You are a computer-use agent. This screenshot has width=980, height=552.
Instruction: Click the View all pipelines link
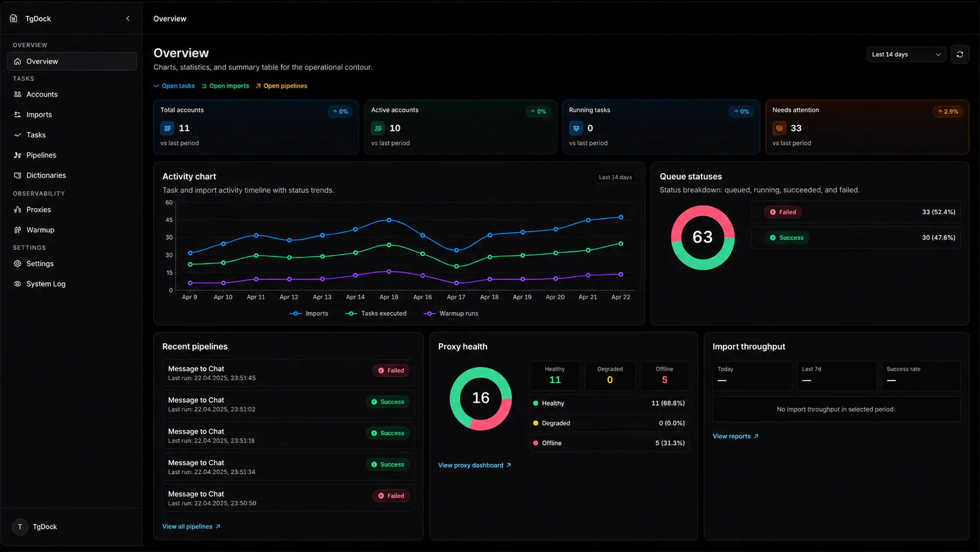pyautogui.click(x=191, y=527)
